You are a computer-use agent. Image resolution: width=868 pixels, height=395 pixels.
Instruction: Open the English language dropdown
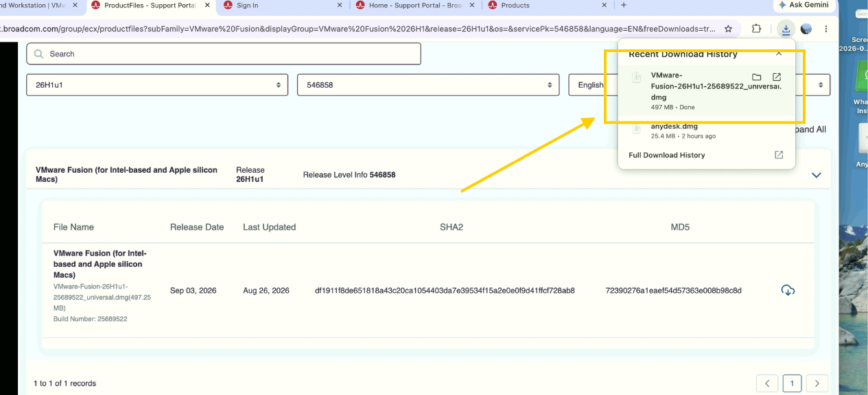coord(699,85)
